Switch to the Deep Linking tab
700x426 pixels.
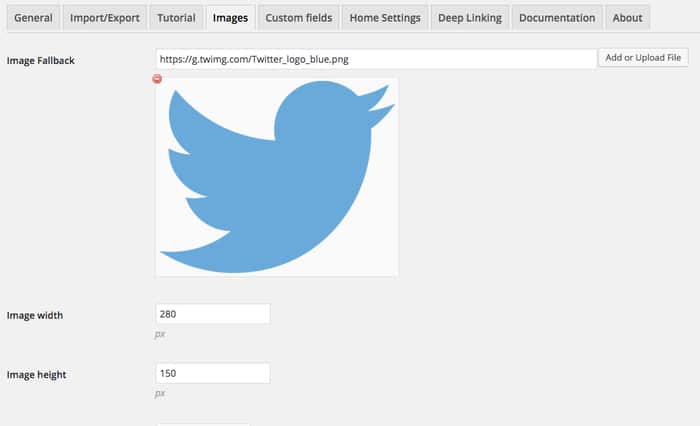[x=470, y=18]
